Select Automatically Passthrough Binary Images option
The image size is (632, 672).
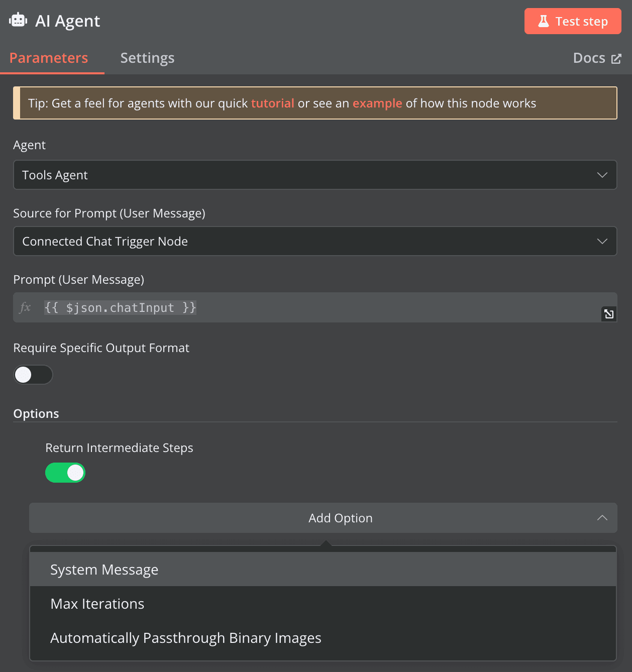tap(323, 638)
